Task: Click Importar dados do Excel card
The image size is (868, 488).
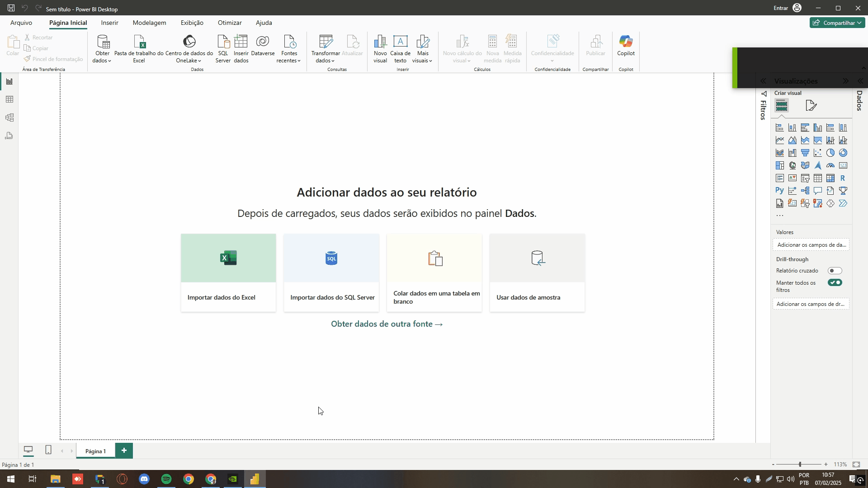Action: coord(228,272)
